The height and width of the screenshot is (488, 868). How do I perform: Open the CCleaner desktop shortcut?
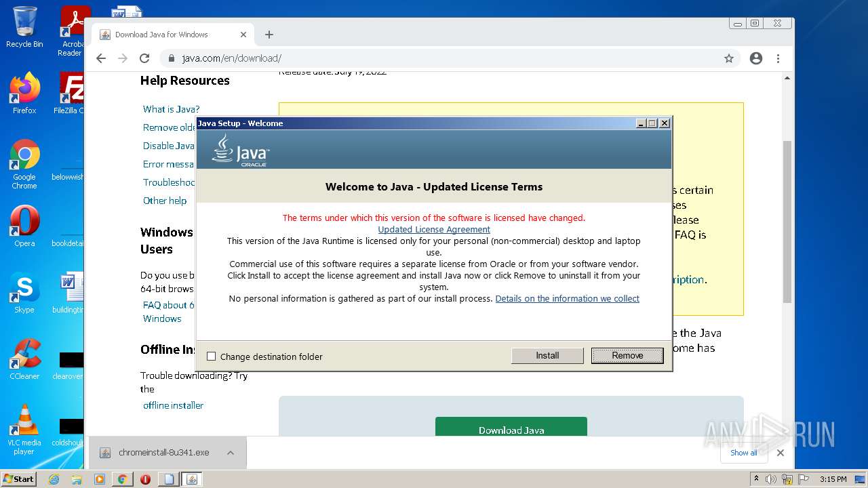[24, 359]
